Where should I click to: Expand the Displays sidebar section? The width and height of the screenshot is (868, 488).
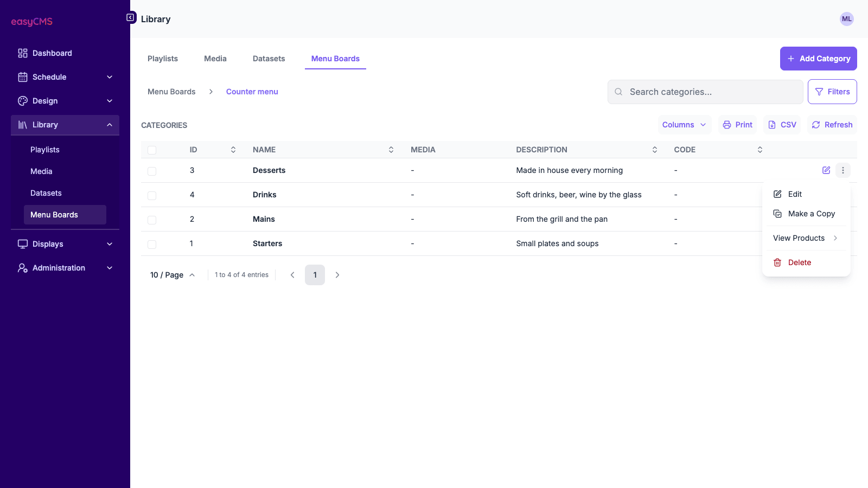[x=65, y=244]
